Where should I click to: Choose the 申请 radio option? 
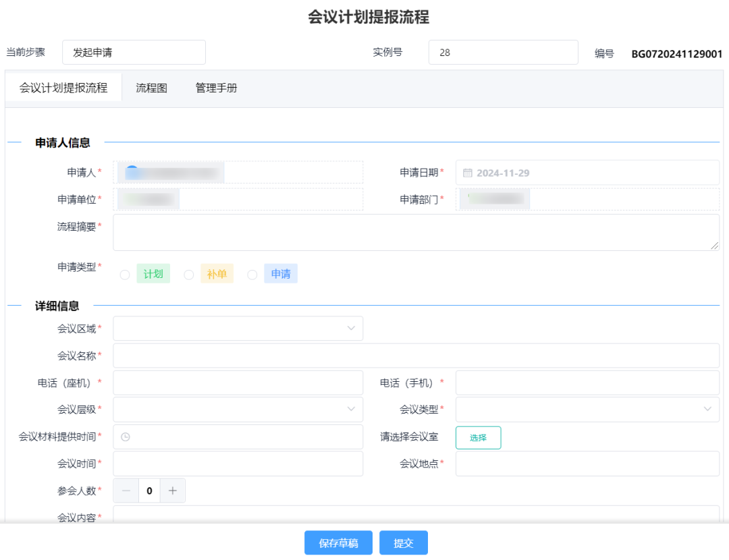[x=252, y=275]
